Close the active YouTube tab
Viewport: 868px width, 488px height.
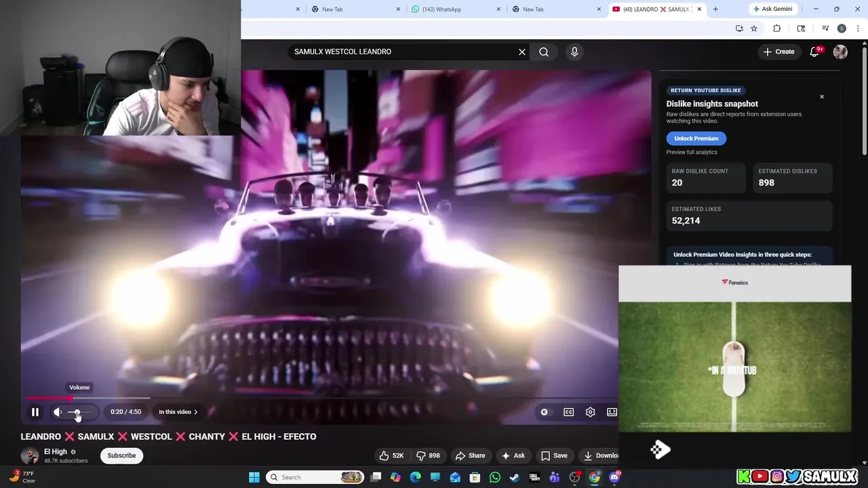(x=699, y=9)
